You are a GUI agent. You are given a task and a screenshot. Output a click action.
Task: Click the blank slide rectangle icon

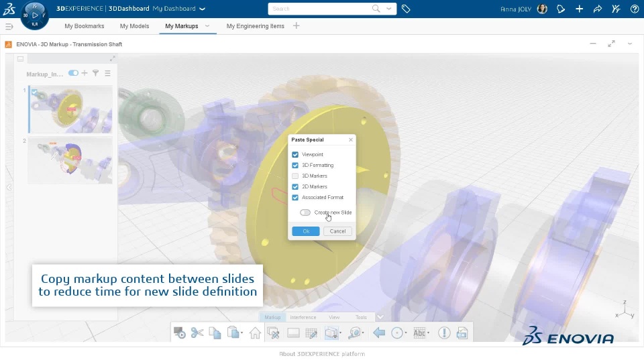click(x=293, y=333)
